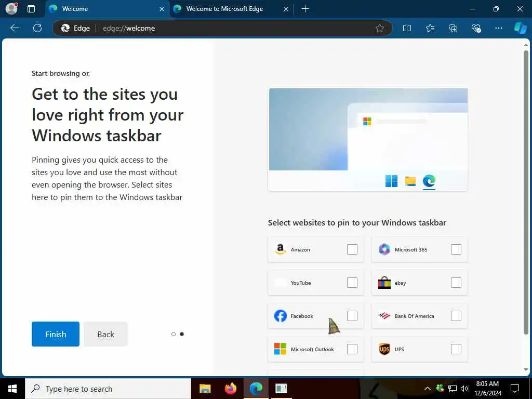Open Browser essentials heart icon
The height and width of the screenshot is (399, 532).
click(x=476, y=28)
